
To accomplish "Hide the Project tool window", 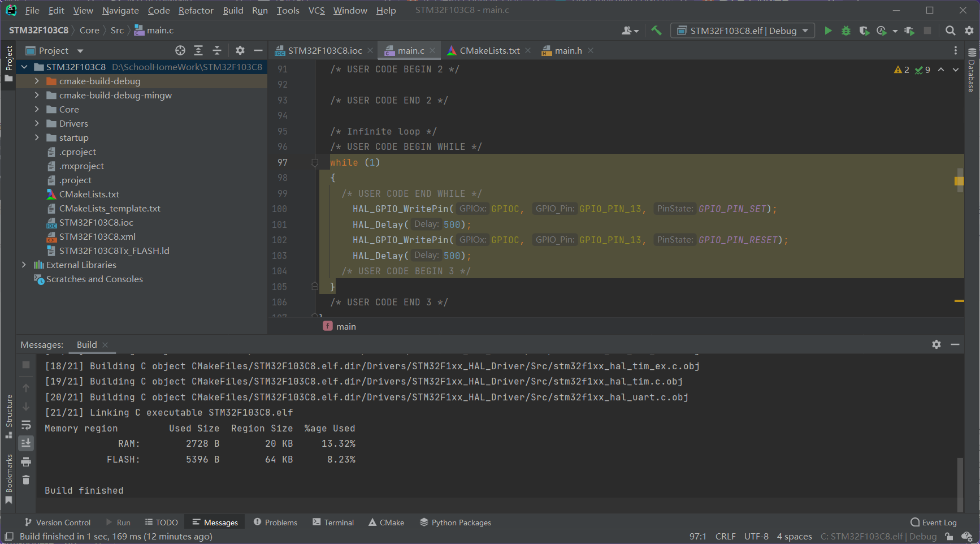I will [x=258, y=50].
